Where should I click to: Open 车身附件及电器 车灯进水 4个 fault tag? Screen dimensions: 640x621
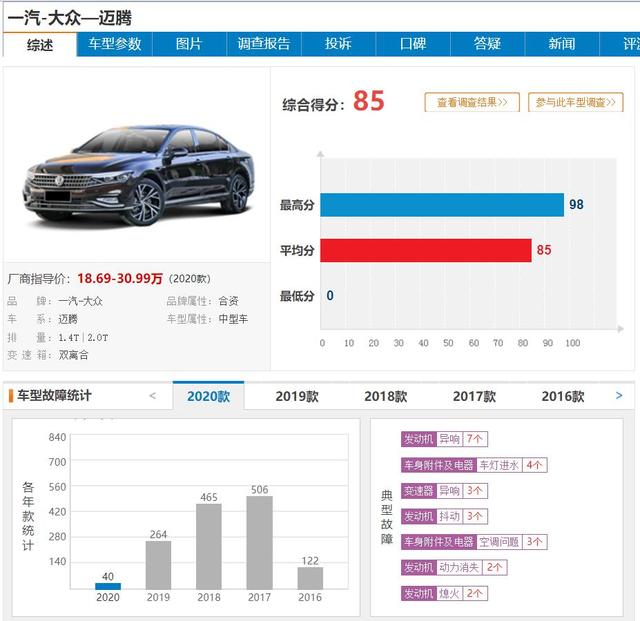click(474, 465)
